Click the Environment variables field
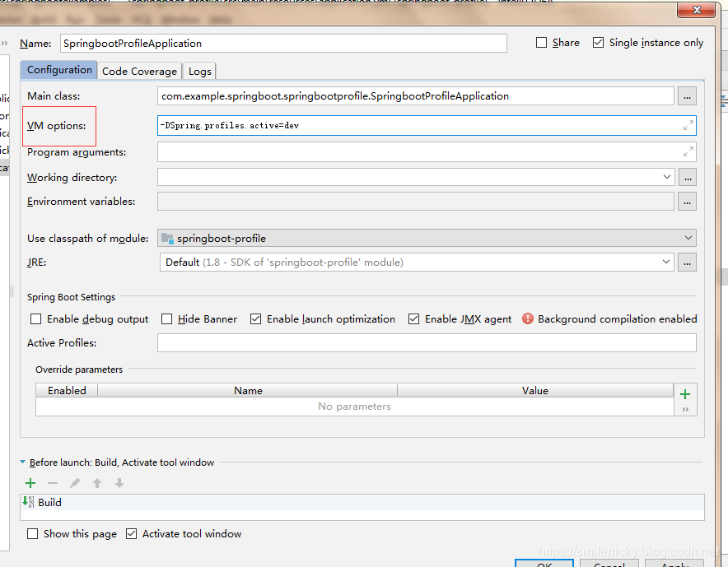This screenshot has width=728, height=567. [416, 202]
